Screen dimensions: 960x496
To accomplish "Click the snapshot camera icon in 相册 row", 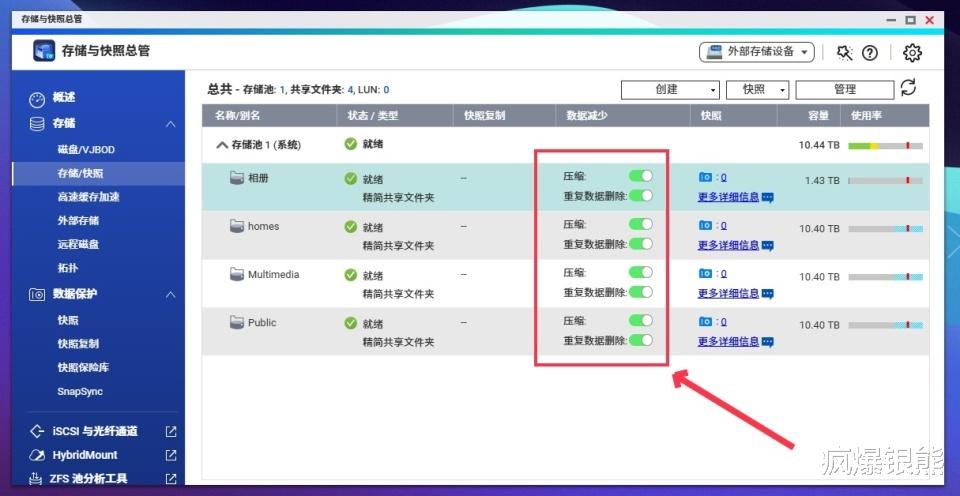I will 705,177.
